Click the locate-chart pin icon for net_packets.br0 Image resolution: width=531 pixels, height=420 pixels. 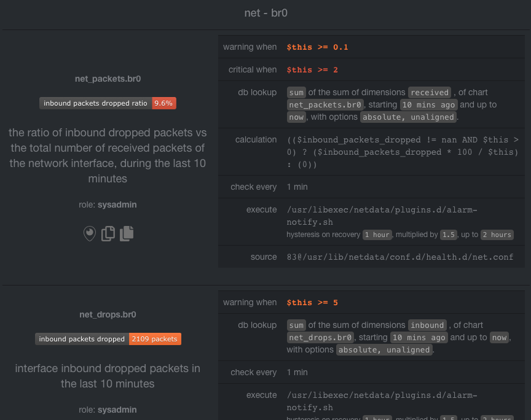(89, 233)
